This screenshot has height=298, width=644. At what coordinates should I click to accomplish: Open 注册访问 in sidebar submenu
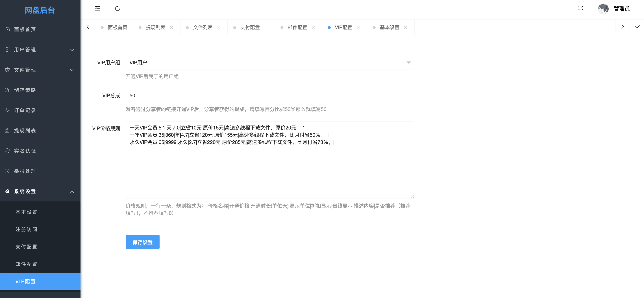[x=27, y=229]
